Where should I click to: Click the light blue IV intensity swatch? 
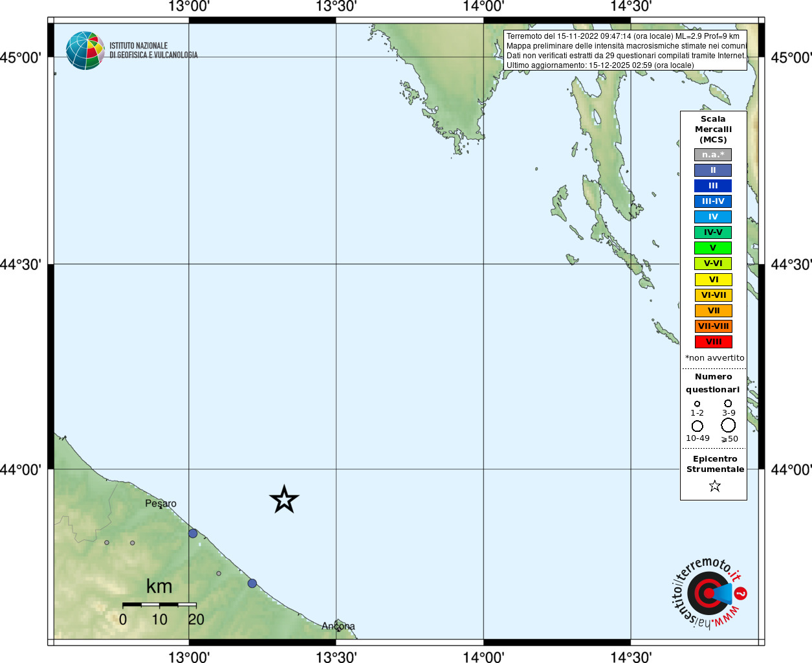[713, 217]
